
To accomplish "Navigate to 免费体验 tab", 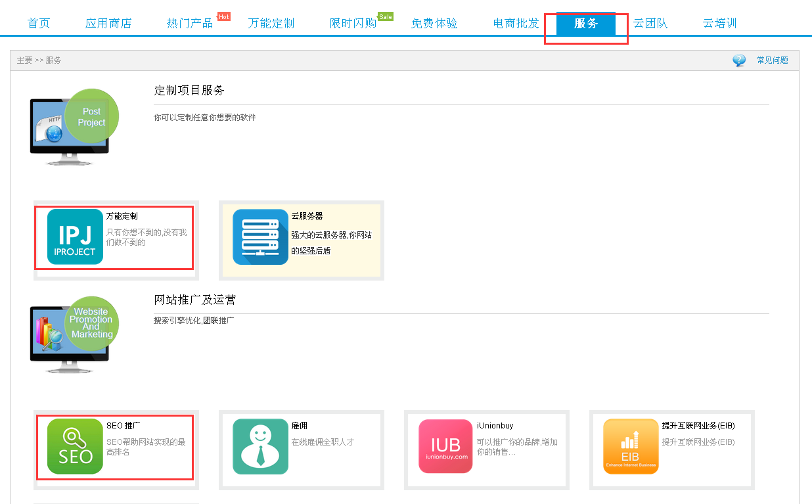I will 434,24.
